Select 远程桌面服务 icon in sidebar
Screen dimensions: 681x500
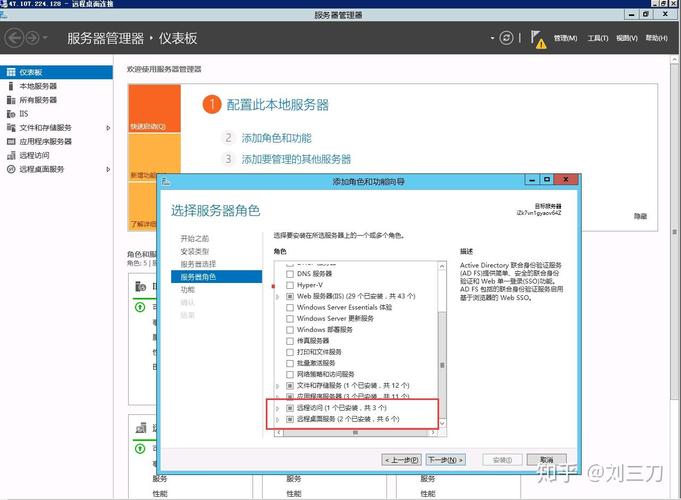[11, 169]
